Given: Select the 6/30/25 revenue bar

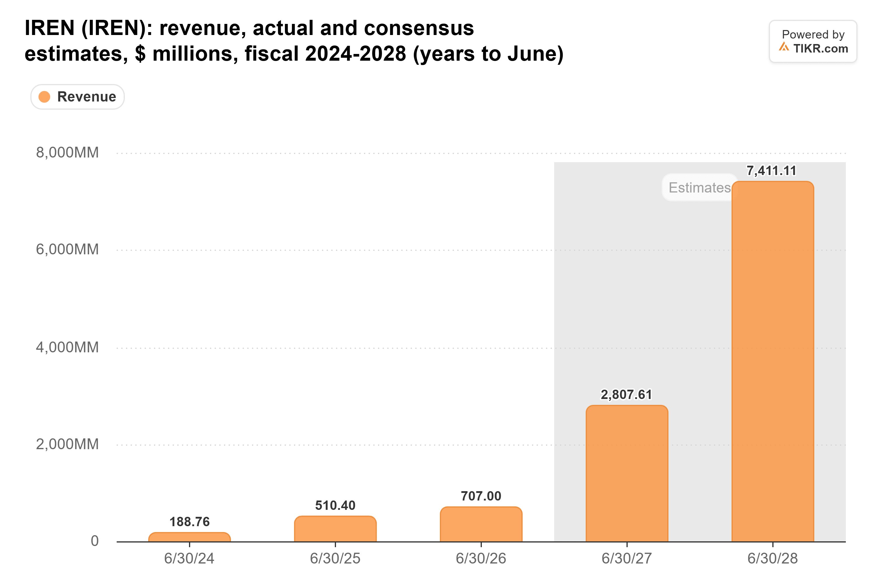Looking at the screenshot, I should [x=335, y=529].
